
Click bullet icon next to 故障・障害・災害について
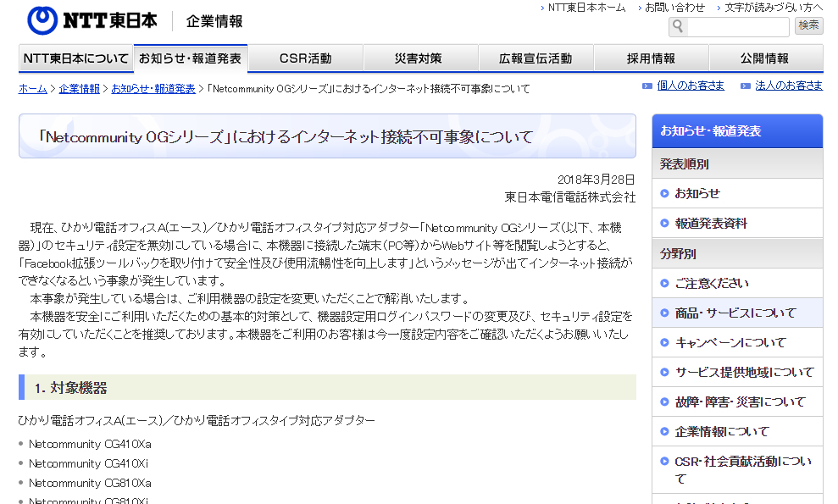click(664, 402)
